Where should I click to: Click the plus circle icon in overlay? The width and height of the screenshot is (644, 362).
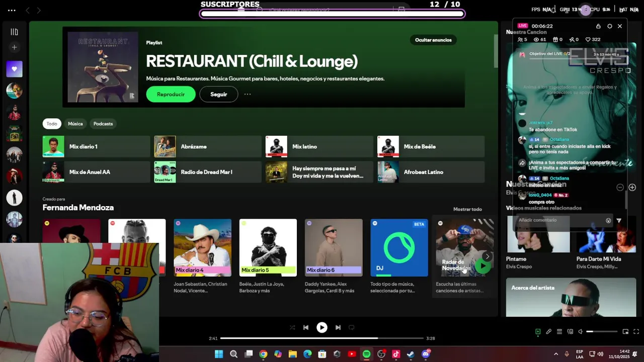pos(632,188)
